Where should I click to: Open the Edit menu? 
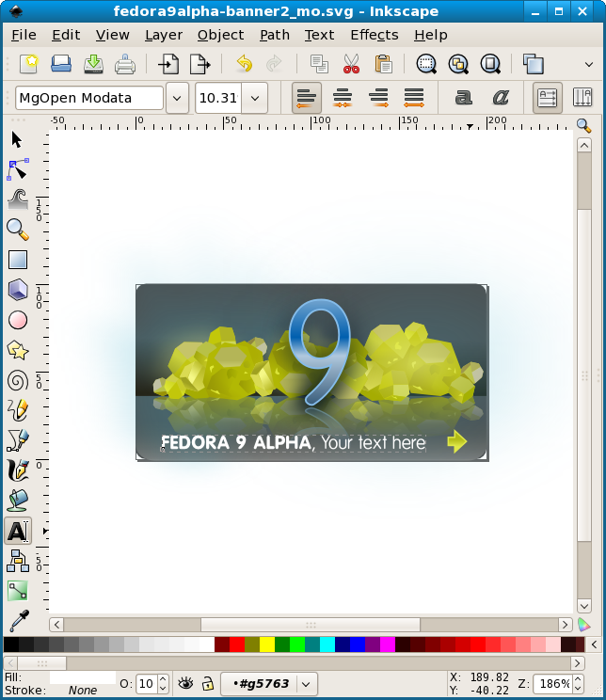[x=66, y=35]
